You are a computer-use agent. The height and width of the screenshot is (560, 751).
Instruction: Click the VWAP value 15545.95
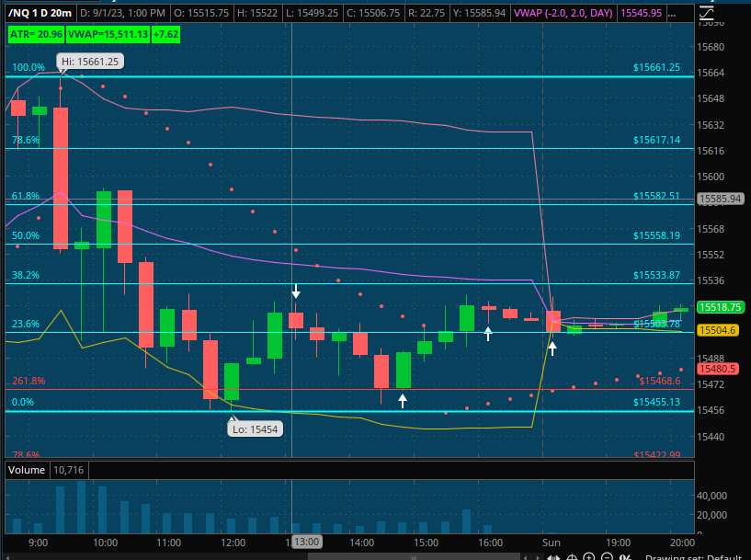641,14
